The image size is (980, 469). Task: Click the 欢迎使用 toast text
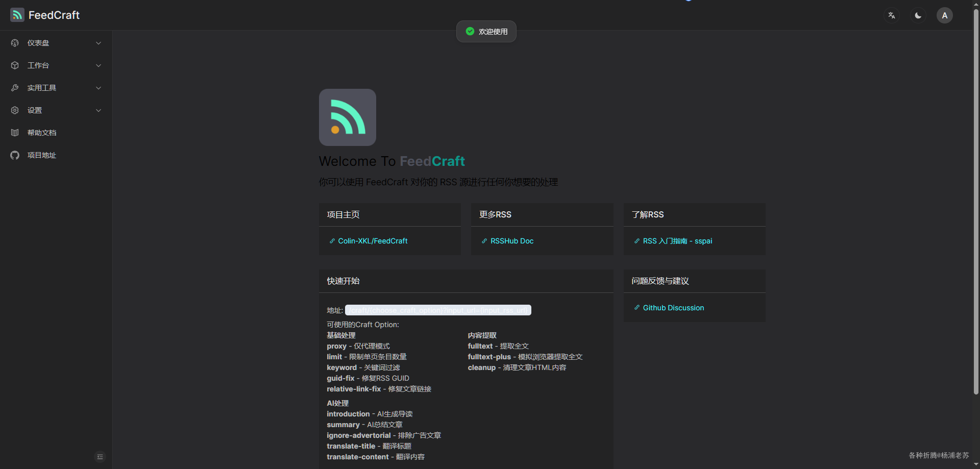click(x=493, y=32)
